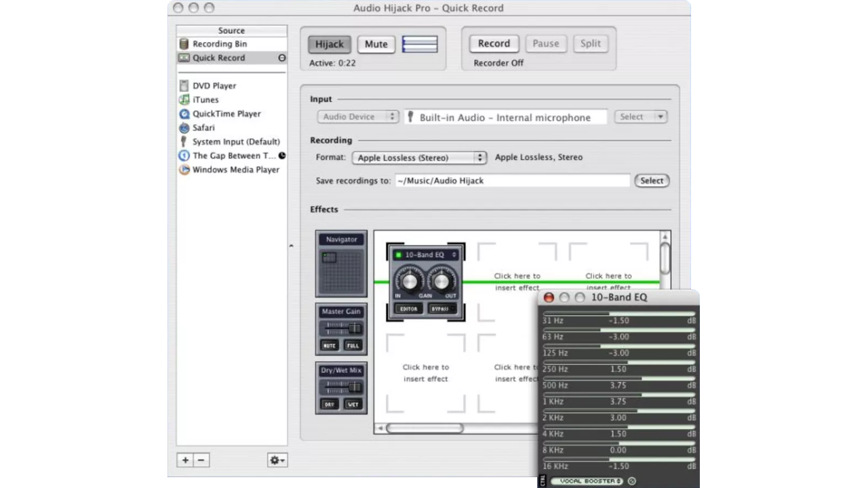The image size is (868, 488).
Task: Insert effect in bottom-left empty slot
Action: (426, 373)
